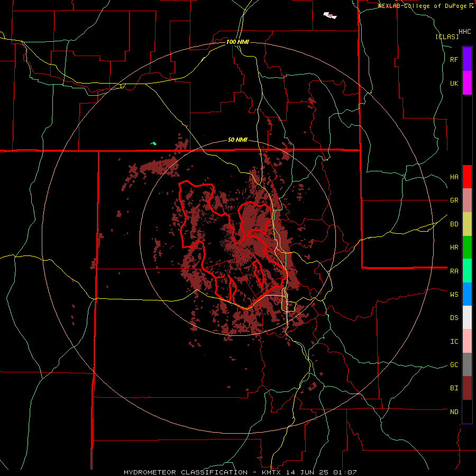Click the UK magenta legend color swatch
The width and height of the screenshot is (476, 476).
[467, 83]
